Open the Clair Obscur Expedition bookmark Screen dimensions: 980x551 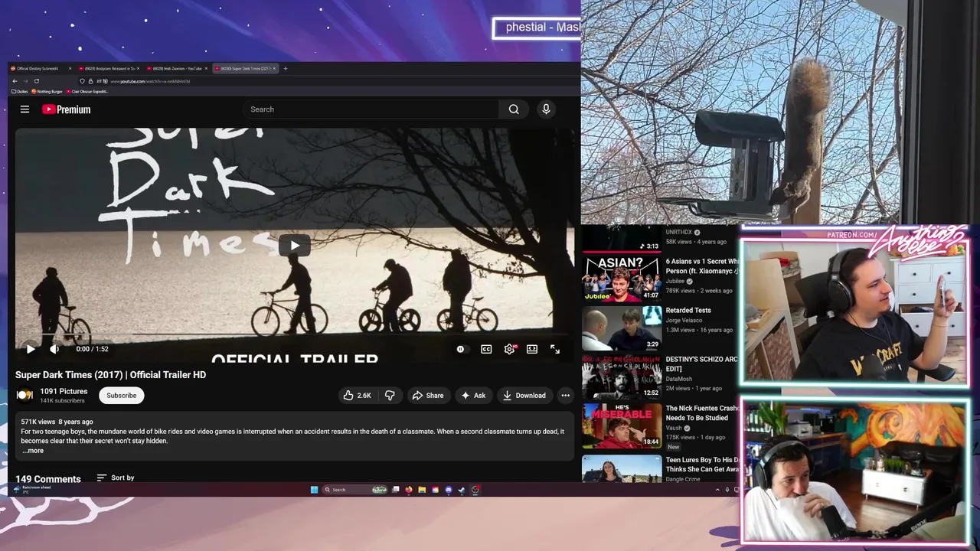click(x=87, y=92)
